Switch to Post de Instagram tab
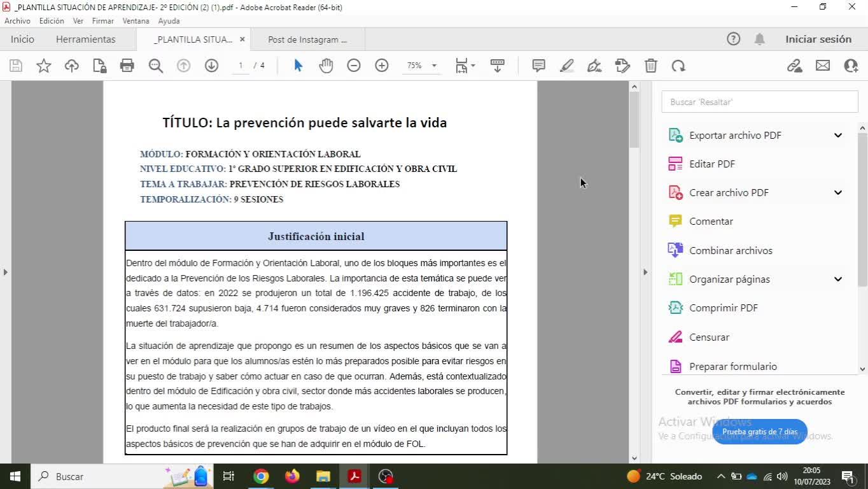Viewport: 868px width, 489px height. [x=307, y=39]
